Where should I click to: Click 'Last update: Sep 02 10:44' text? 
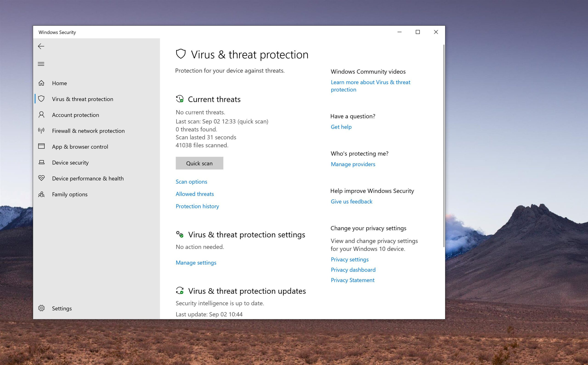[x=209, y=314]
